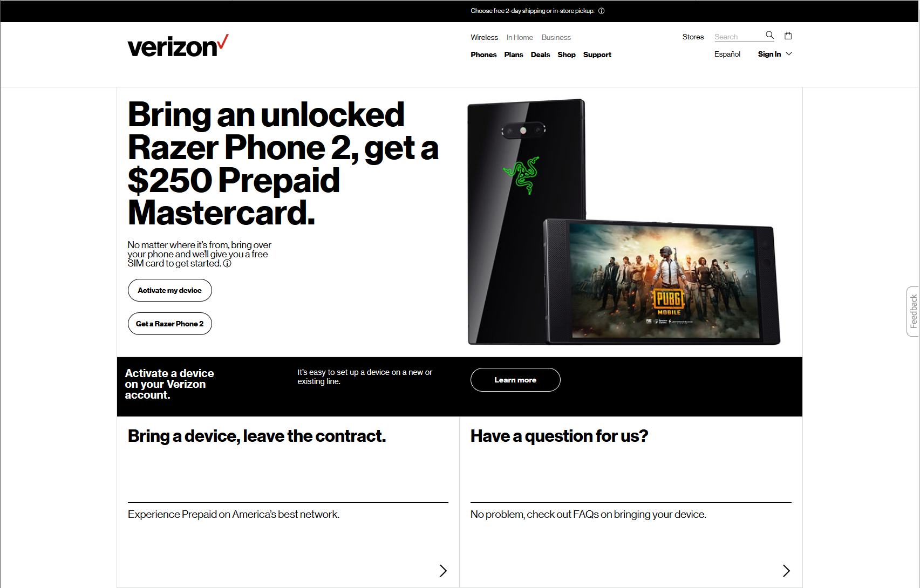The image size is (920, 588).
Task: Click the info icon beside free shipping banner
Action: point(601,11)
